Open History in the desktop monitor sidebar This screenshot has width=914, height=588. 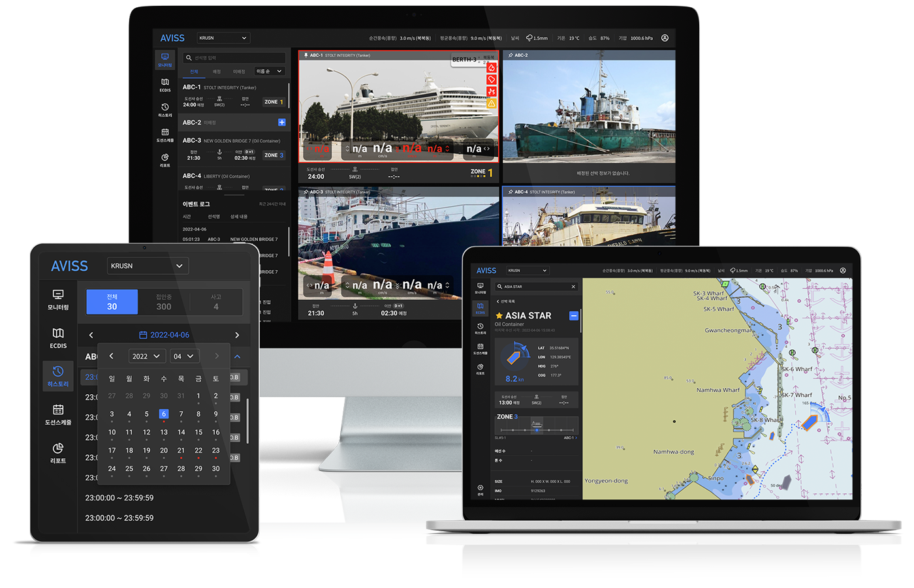click(165, 110)
